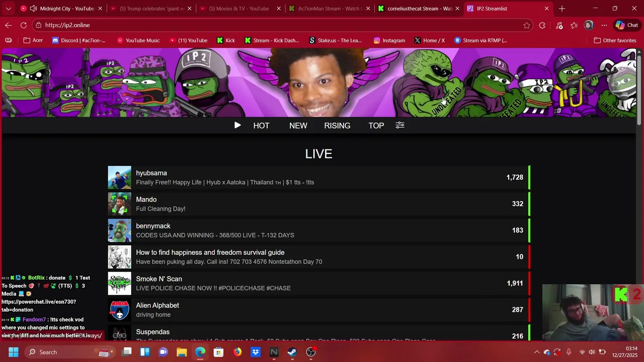644x362 pixels.
Task: Open File Explorer from taskbar
Action: click(182, 352)
